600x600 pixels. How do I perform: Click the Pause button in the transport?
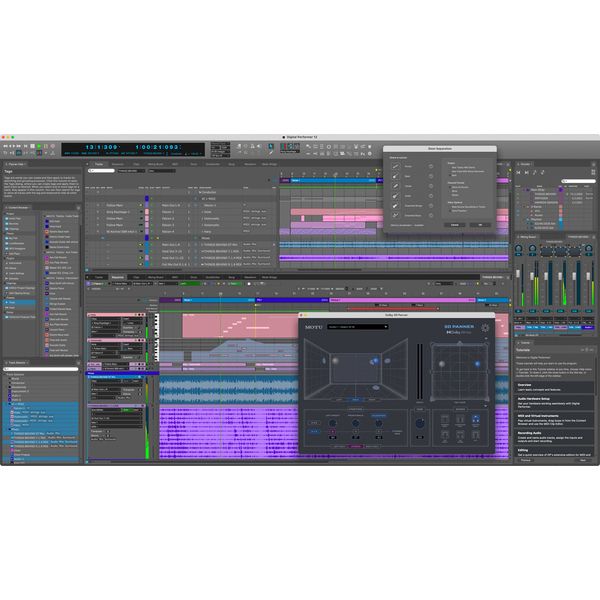pyautogui.click(x=46, y=146)
